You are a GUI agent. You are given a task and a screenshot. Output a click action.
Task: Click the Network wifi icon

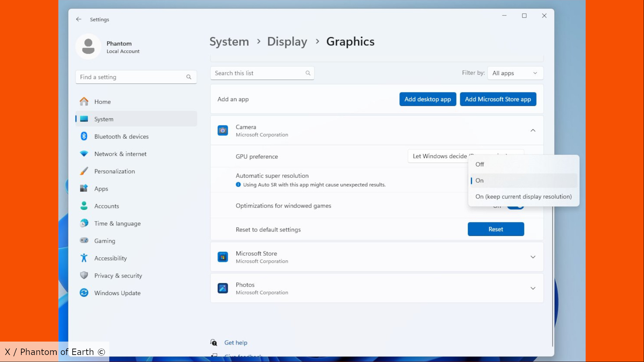84,154
